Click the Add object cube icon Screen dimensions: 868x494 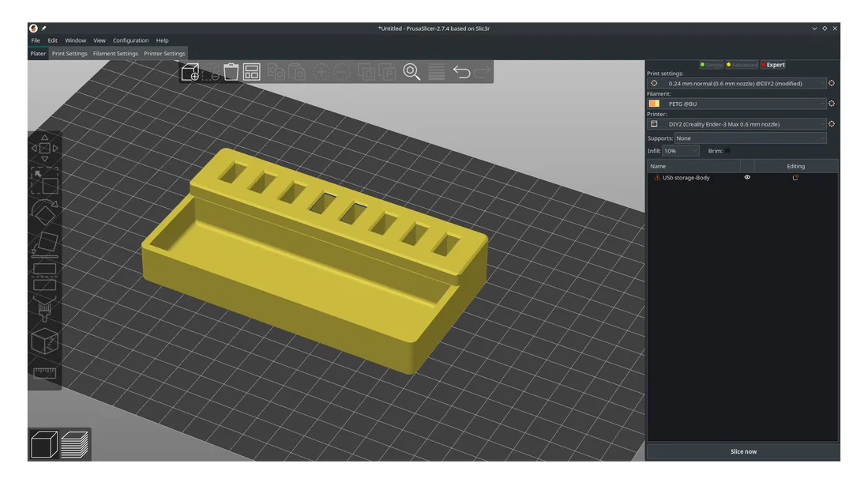[190, 72]
